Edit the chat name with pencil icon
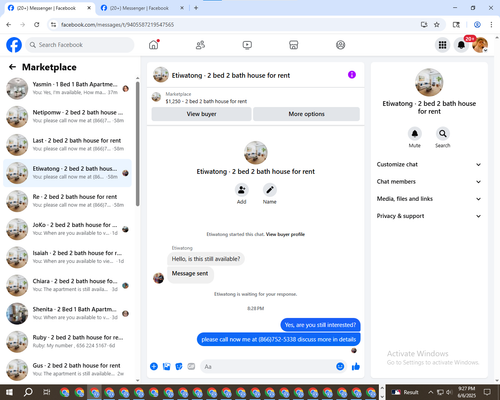Image resolution: width=500 pixels, height=400 pixels. (270, 190)
